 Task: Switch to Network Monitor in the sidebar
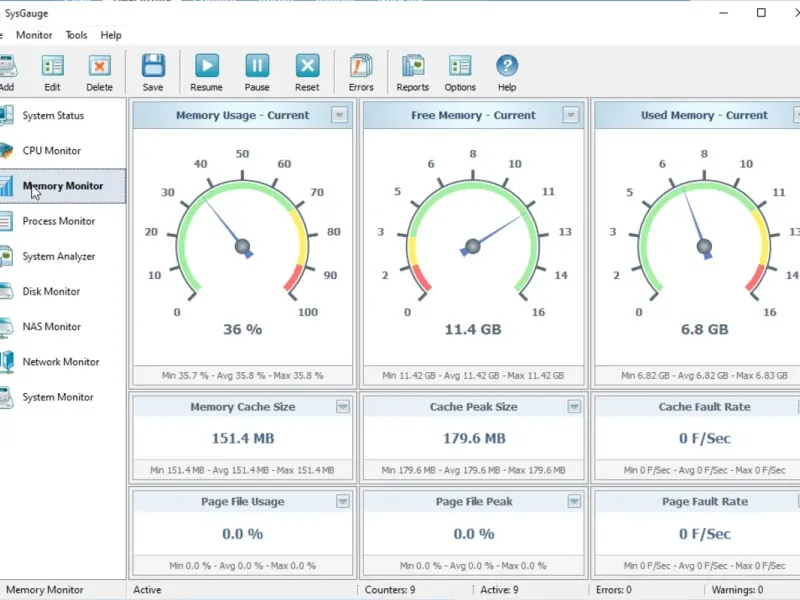point(60,362)
